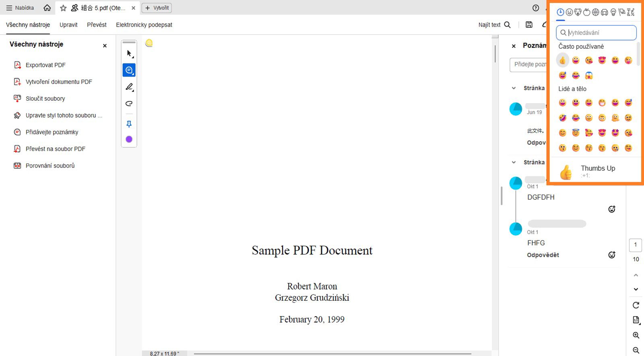
Task: Switch to the travel car emoji category
Action: coord(605,12)
